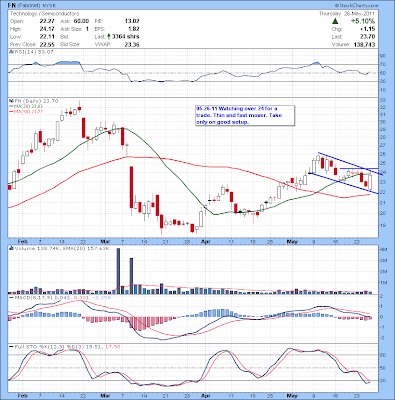The height and width of the screenshot is (400, 395).
Task: Click the RSI(14) 53.07 label
Action: coord(33,52)
